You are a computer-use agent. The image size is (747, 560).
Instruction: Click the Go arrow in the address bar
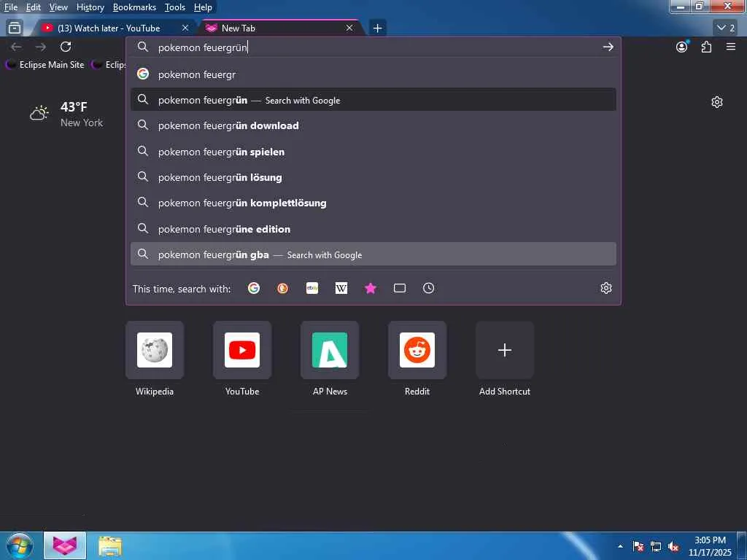tap(608, 47)
